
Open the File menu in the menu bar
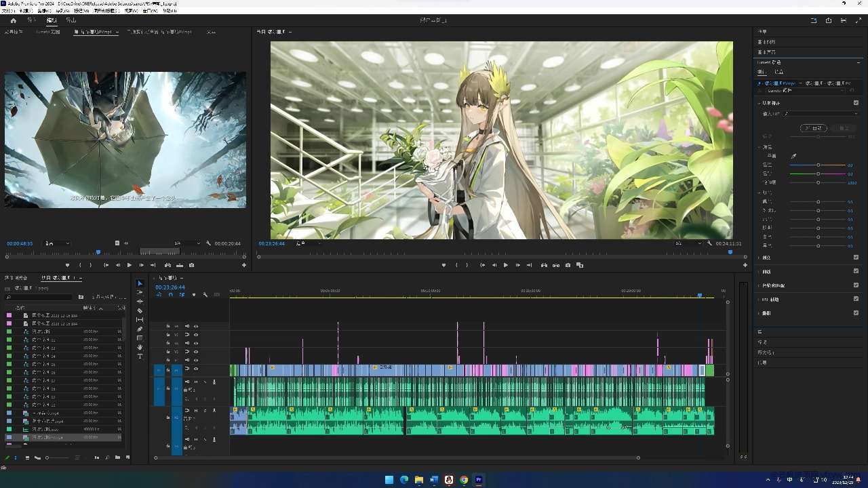(x=7, y=11)
